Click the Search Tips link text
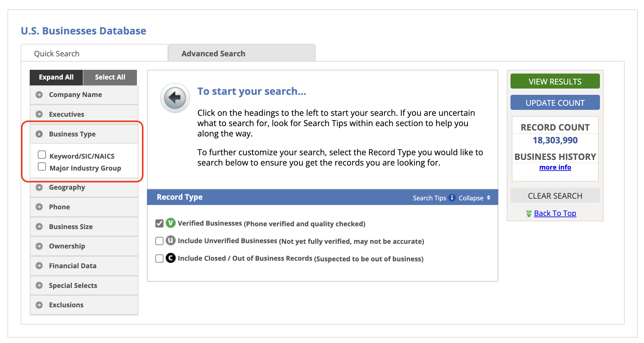The height and width of the screenshot is (343, 644). tap(429, 198)
